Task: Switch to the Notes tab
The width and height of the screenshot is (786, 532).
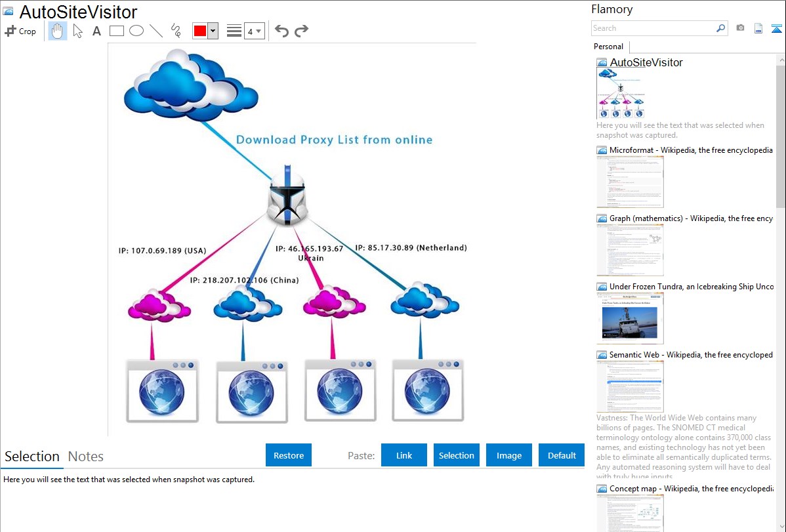Action: (x=86, y=457)
